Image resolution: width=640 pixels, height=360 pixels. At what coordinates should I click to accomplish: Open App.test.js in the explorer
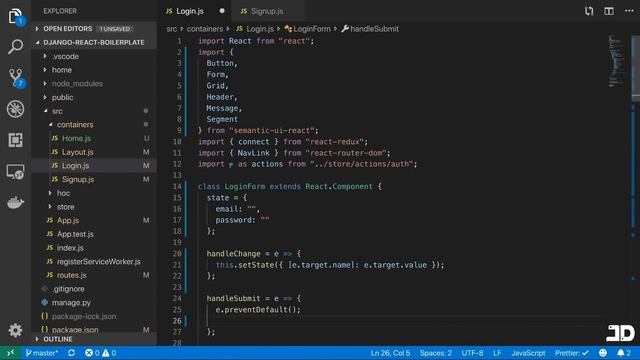click(x=94, y=234)
